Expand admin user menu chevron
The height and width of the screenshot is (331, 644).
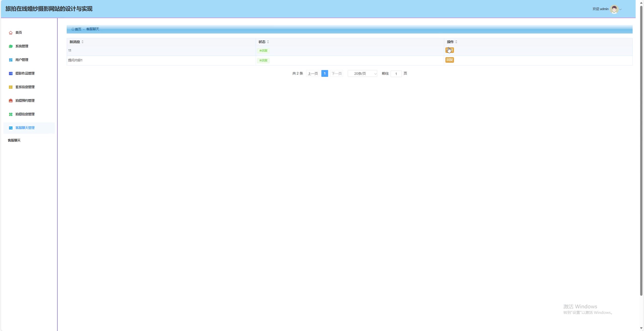pos(621,9)
